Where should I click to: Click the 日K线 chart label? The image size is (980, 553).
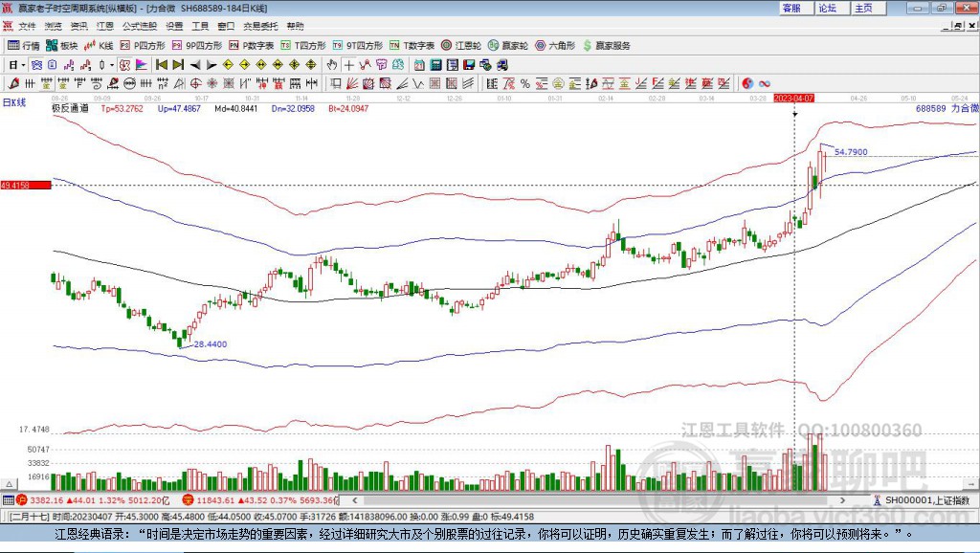(x=14, y=102)
